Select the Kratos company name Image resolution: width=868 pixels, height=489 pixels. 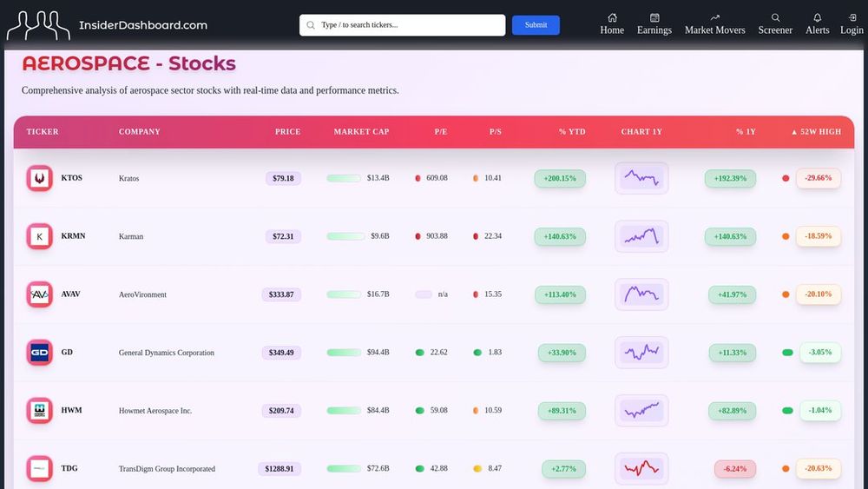[x=128, y=178]
